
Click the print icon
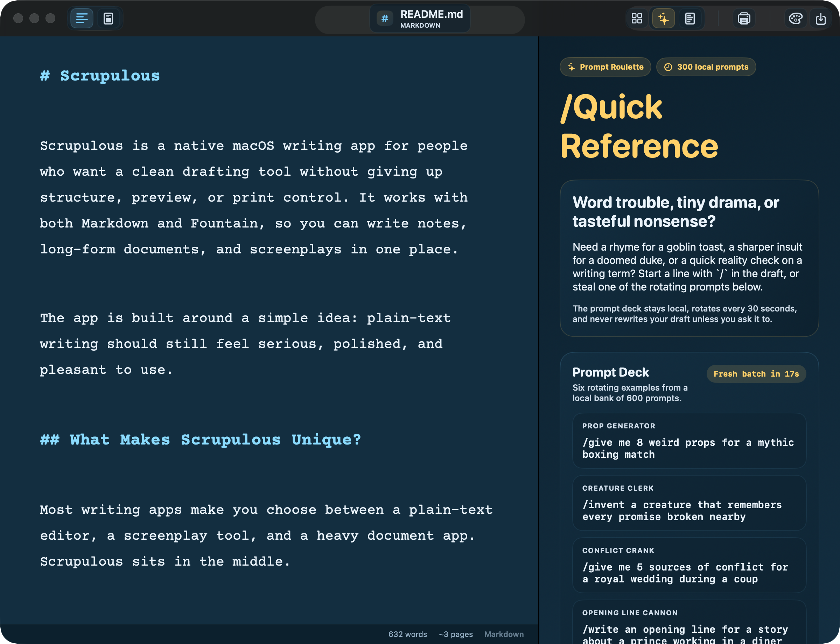tap(744, 19)
